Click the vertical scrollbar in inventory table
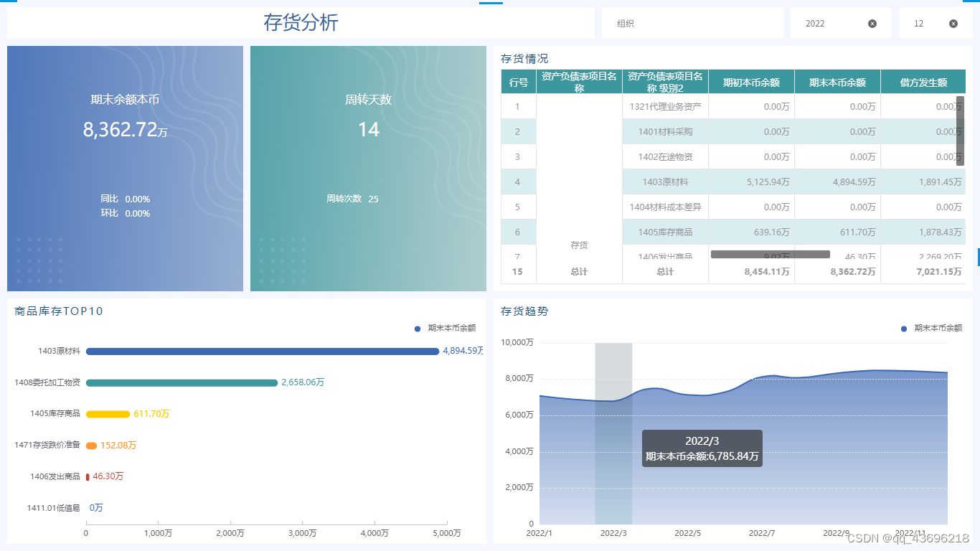This screenshot has width=980, height=551. 960,131
